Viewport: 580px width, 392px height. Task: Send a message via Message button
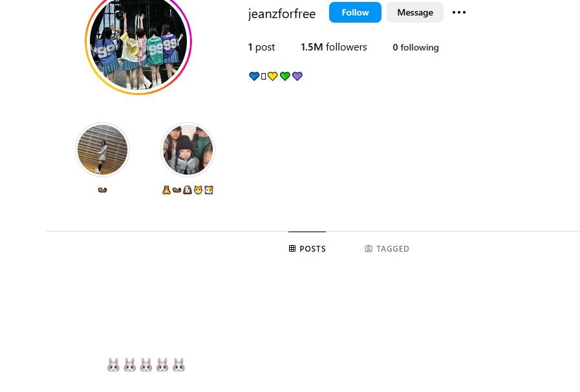pos(415,12)
